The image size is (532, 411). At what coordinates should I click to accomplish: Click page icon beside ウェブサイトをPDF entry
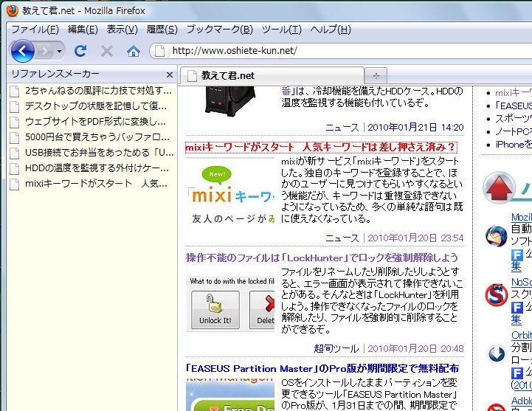pyautogui.click(x=14, y=122)
